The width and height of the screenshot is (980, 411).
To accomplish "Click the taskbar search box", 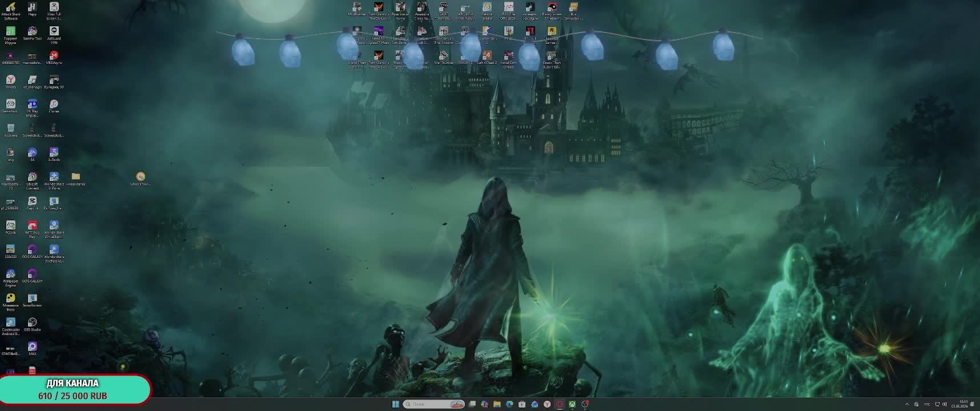I will pyautogui.click(x=433, y=404).
